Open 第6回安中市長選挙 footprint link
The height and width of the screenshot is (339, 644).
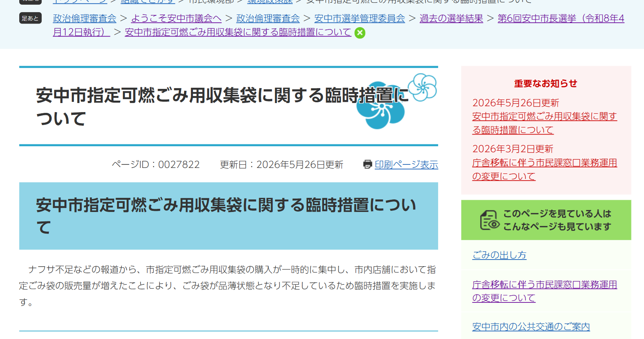[561, 18]
